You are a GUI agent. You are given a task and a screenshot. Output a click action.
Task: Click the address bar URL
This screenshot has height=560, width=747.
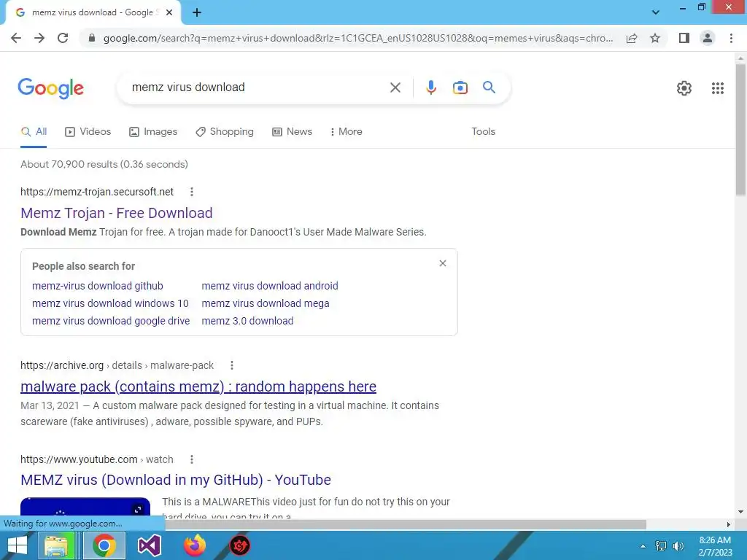coord(358,38)
